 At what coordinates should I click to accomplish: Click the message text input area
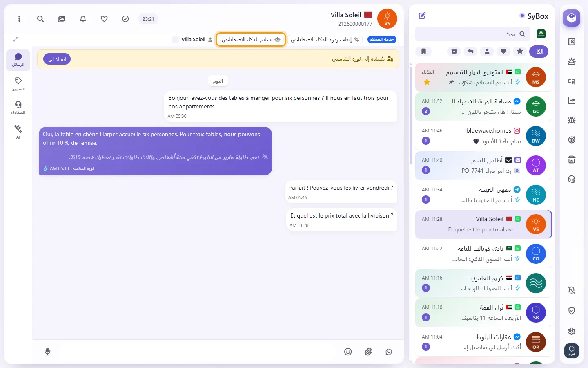coord(198,352)
